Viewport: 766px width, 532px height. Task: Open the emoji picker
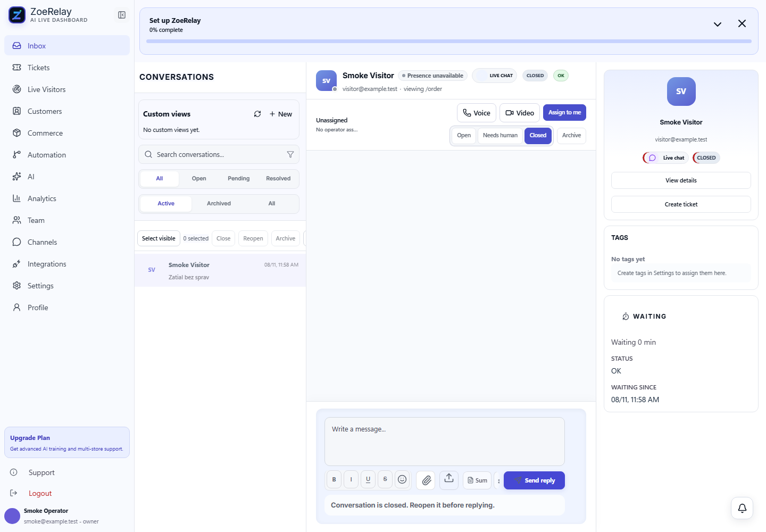click(402, 479)
